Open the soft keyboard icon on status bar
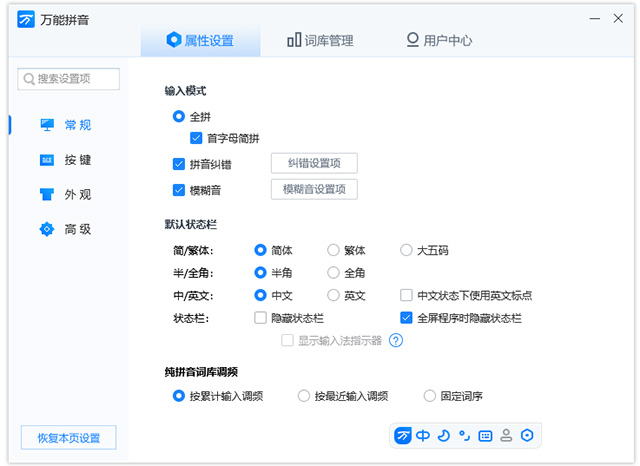 point(485,436)
